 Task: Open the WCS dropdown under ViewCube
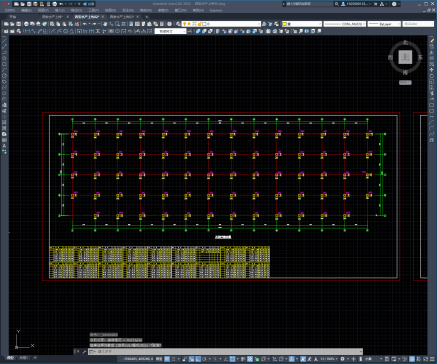pos(405,82)
